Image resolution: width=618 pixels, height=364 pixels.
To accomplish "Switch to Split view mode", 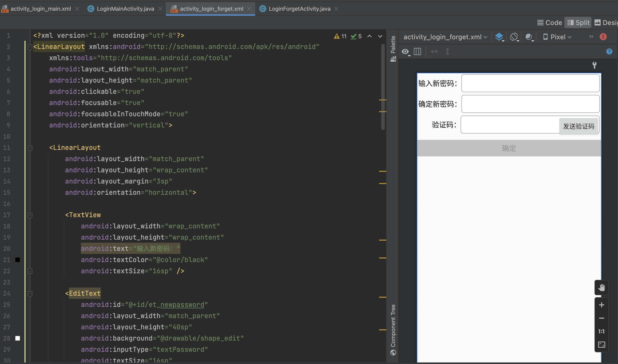I will [578, 23].
